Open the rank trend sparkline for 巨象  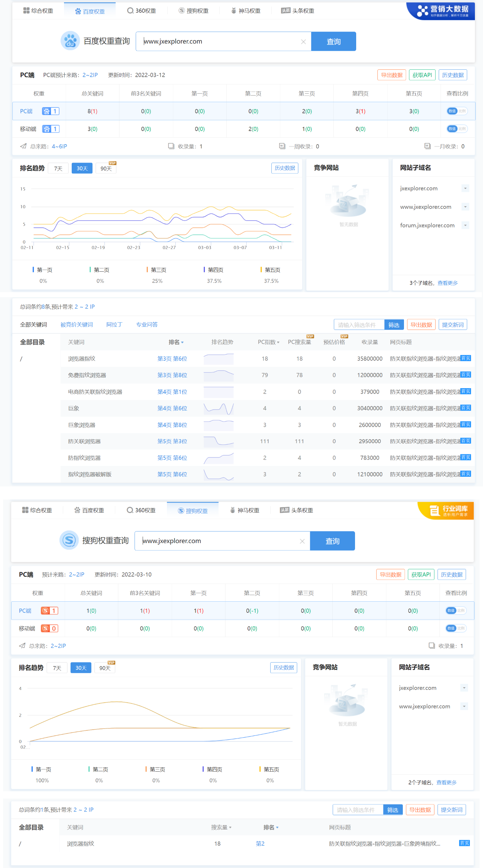click(x=219, y=409)
